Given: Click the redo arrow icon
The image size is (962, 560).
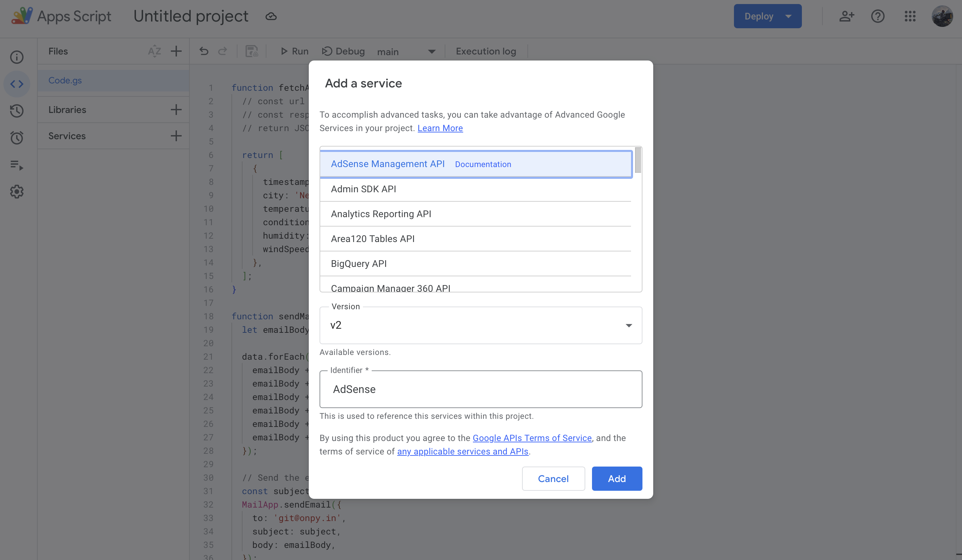Looking at the screenshot, I should tap(223, 51).
